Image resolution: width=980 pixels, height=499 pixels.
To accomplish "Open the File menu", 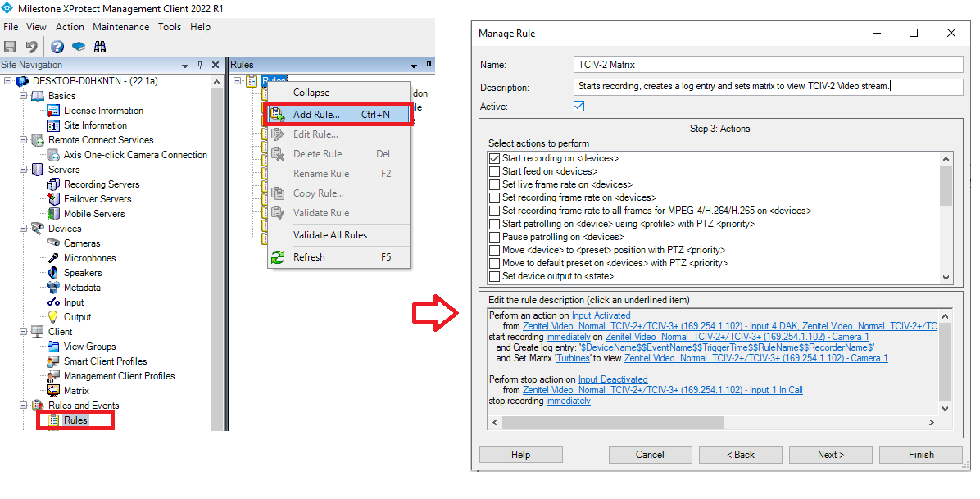I will click(x=11, y=27).
